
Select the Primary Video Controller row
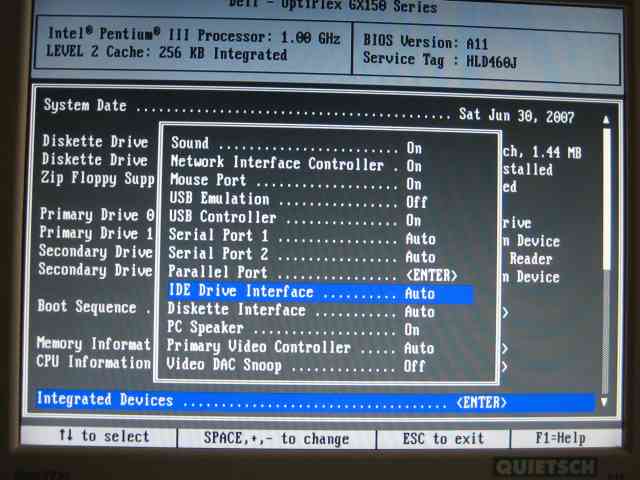[300, 347]
